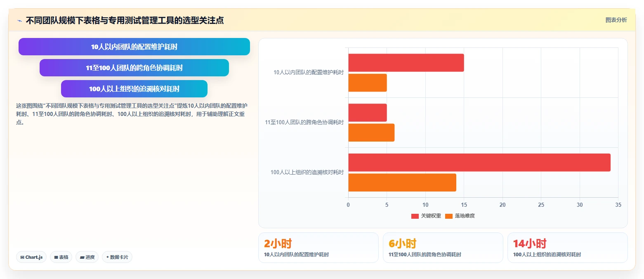Screen dimensions: 644x279
Task: Click the 进度 tag chip
Action: click(87, 257)
